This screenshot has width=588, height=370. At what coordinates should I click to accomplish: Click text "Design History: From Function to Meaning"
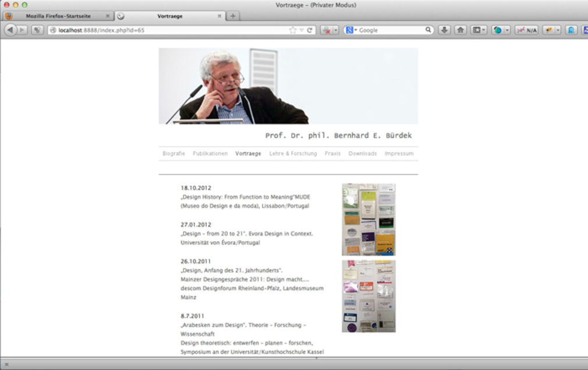tap(238, 196)
